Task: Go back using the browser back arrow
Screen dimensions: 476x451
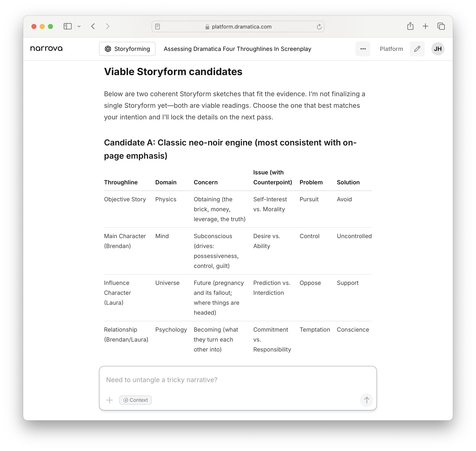Action: point(93,26)
